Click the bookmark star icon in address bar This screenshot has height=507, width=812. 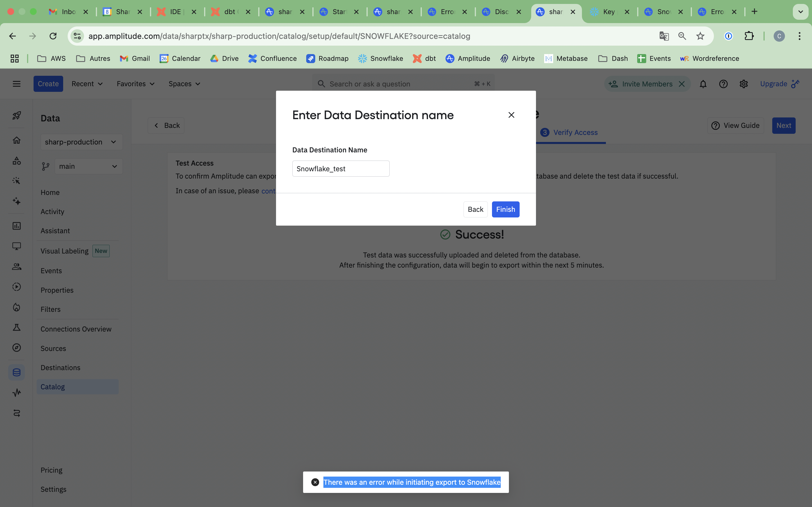pos(700,36)
